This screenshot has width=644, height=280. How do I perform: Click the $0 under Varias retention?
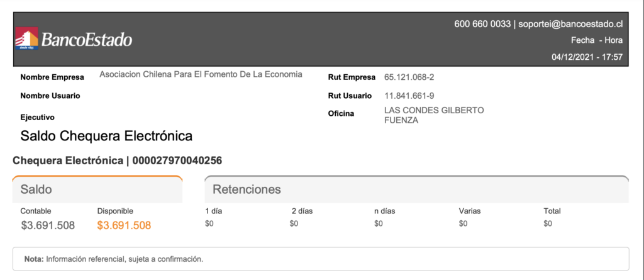[464, 224]
